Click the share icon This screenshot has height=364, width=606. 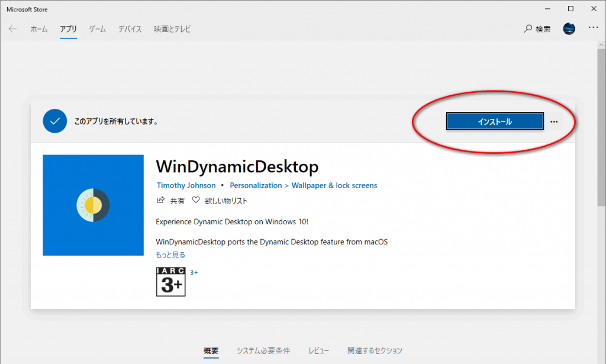pyautogui.click(x=160, y=201)
